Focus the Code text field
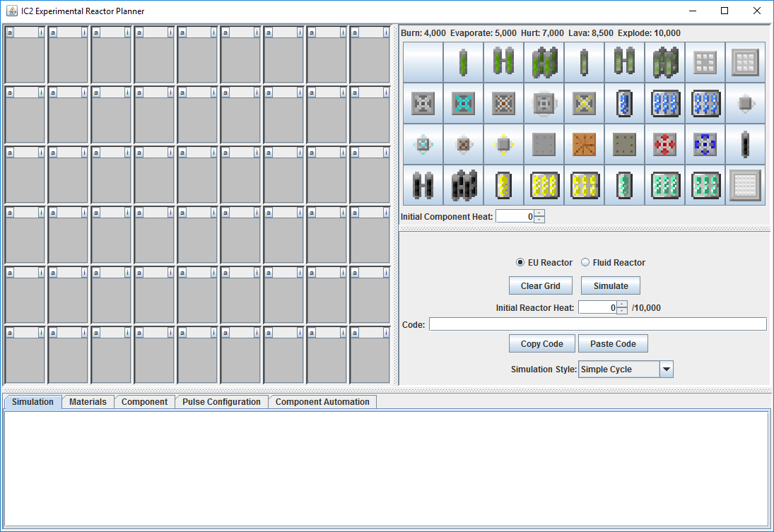The height and width of the screenshot is (532, 774). (597, 324)
